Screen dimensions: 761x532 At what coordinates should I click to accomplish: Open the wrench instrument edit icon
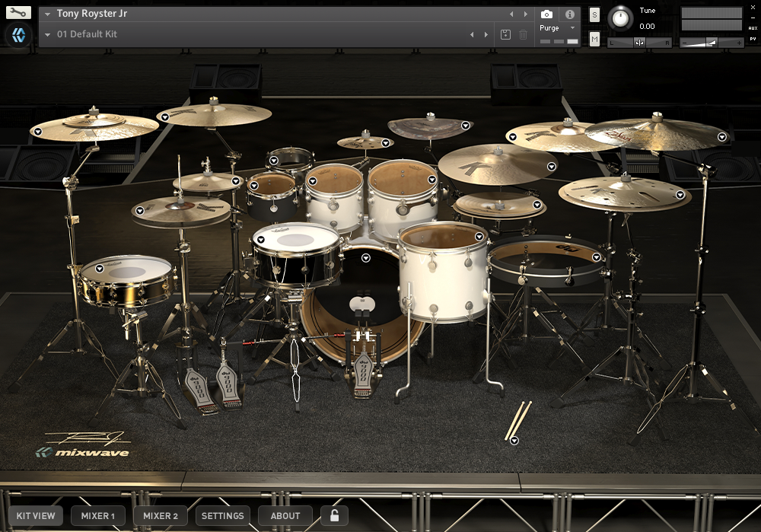19,13
